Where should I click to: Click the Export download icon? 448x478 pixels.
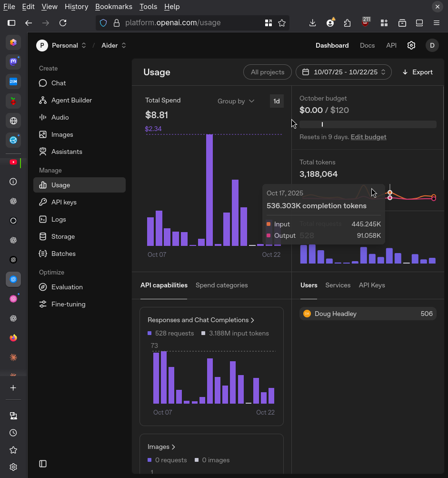[x=405, y=72]
